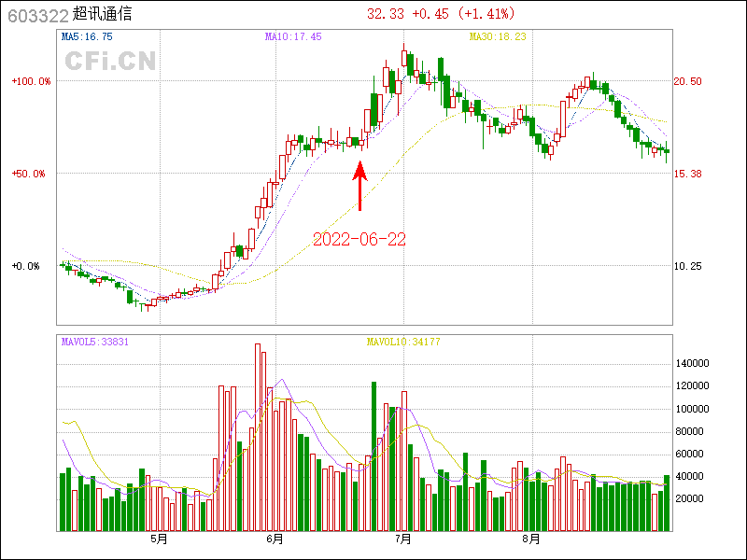This screenshot has width=747, height=560.
Task: Click the +0.0% axis label
Action: [x=25, y=266]
